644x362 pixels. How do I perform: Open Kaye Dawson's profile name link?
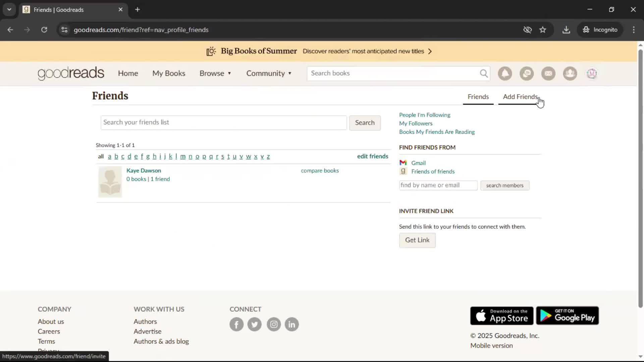tap(144, 171)
